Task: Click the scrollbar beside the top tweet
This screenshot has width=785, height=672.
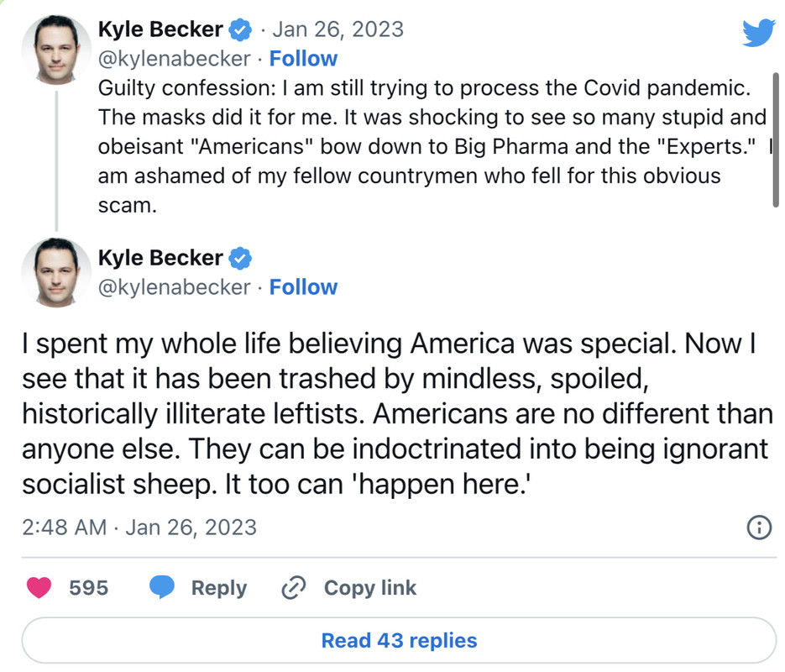Action: [x=776, y=139]
